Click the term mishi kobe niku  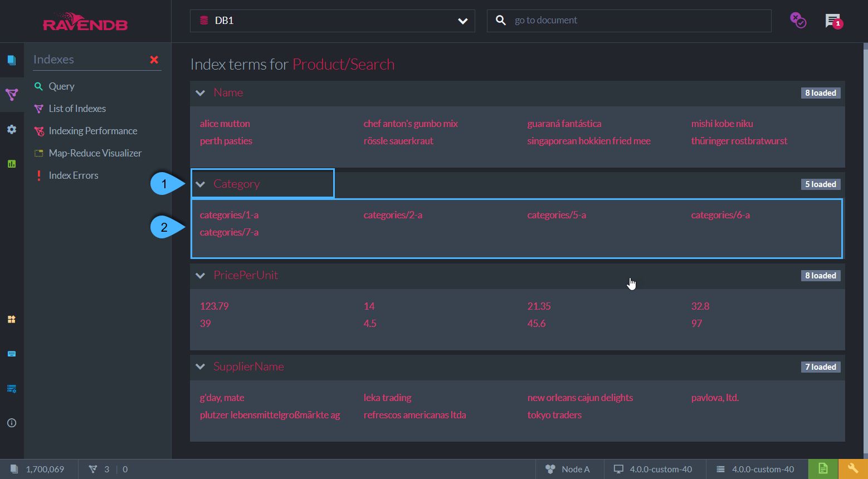click(722, 124)
